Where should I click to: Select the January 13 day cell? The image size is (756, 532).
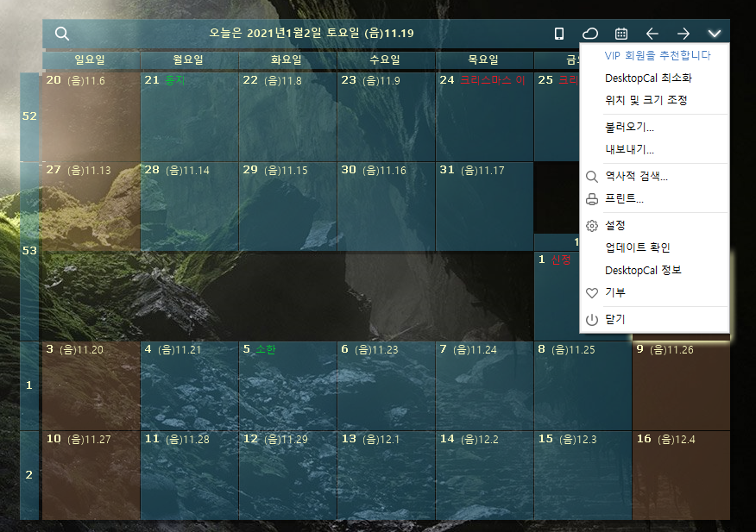click(x=386, y=476)
